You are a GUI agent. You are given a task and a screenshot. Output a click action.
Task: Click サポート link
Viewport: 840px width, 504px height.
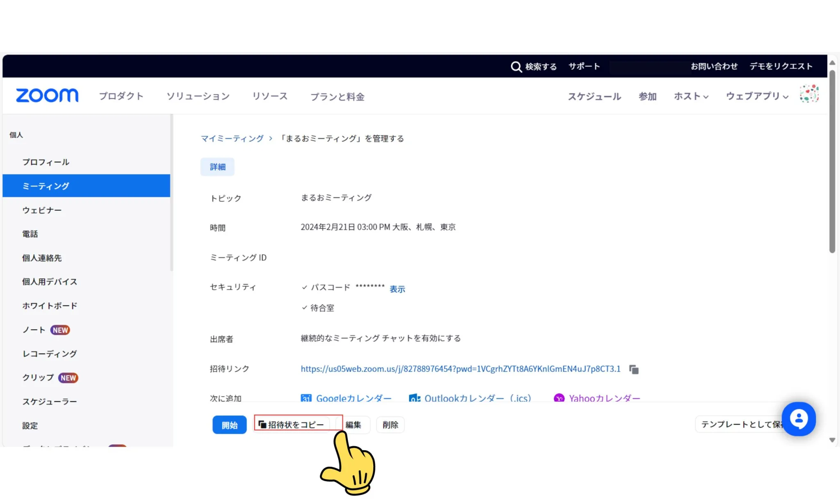[x=584, y=66]
